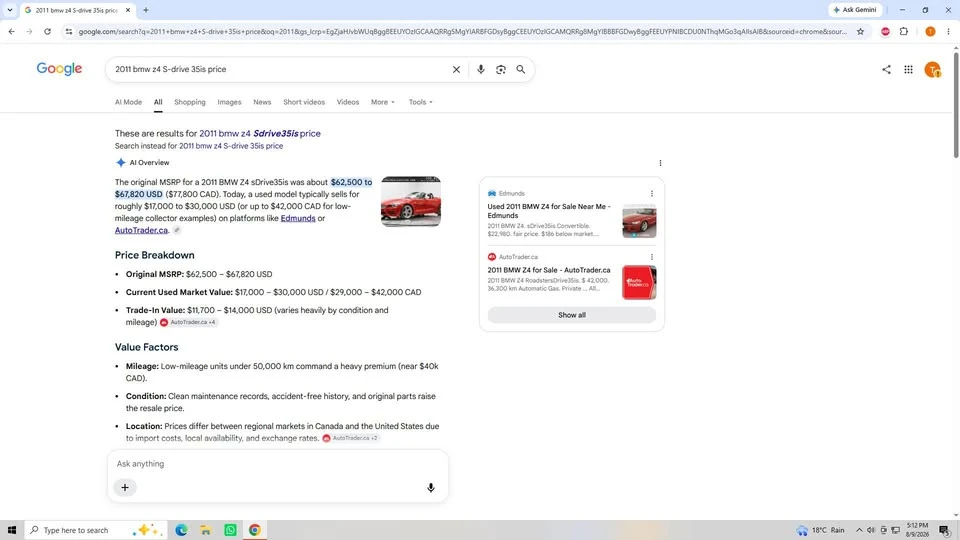Open the Edmunds inline link
Screen dimensions: 960x540
point(298,219)
